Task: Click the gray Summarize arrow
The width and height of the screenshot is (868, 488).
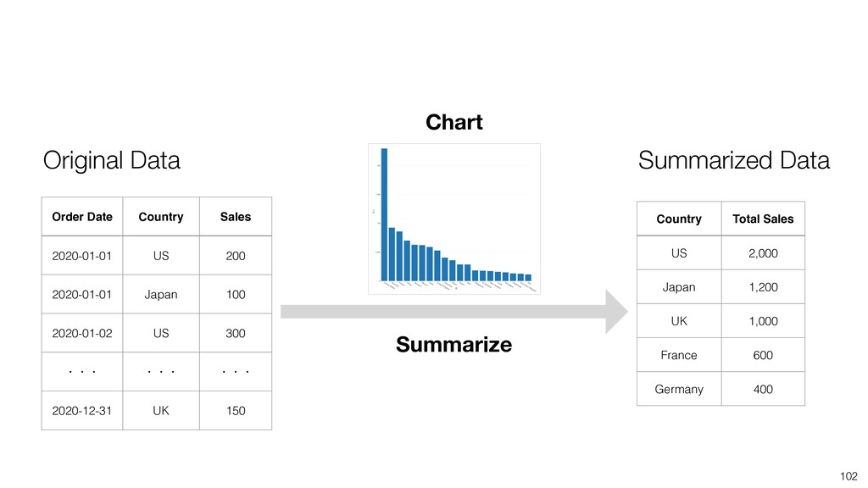Action: [x=454, y=312]
